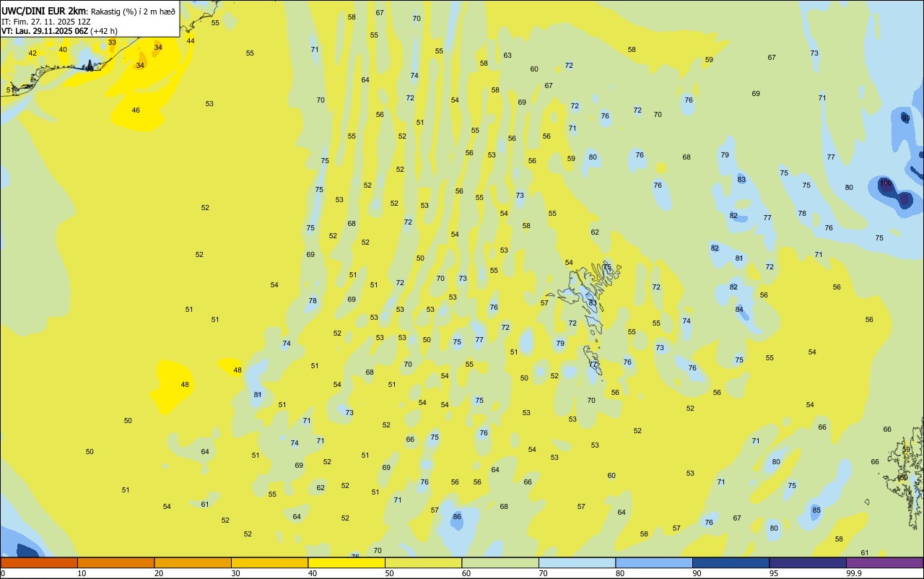Pick the legend swatch between 20 and 30
This screenshot has height=579, width=924.
[x=193, y=562]
